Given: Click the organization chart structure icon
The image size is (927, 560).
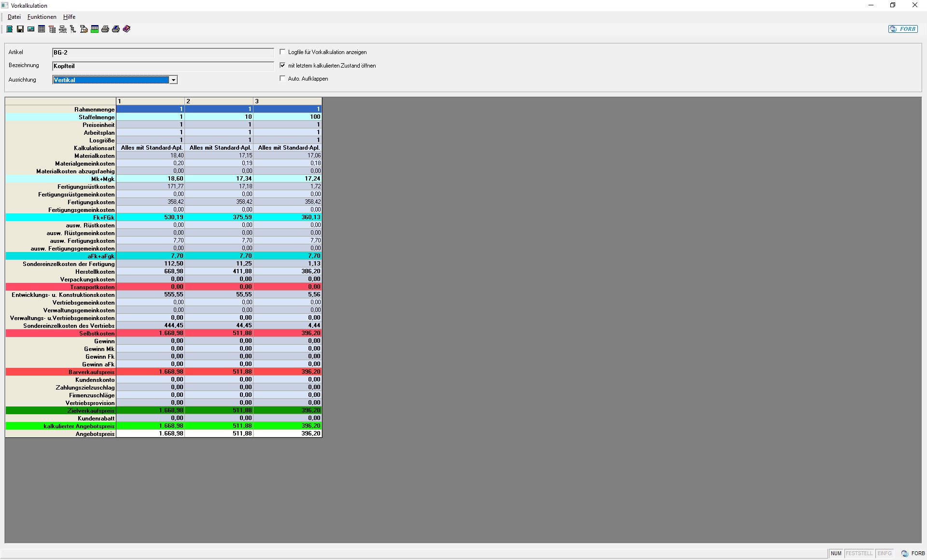Looking at the screenshot, I should [63, 29].
